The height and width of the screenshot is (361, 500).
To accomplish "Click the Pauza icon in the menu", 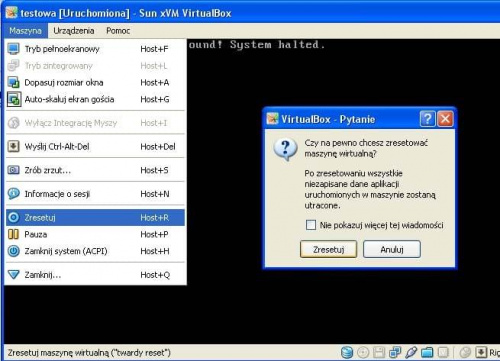I will pos(13,234).
